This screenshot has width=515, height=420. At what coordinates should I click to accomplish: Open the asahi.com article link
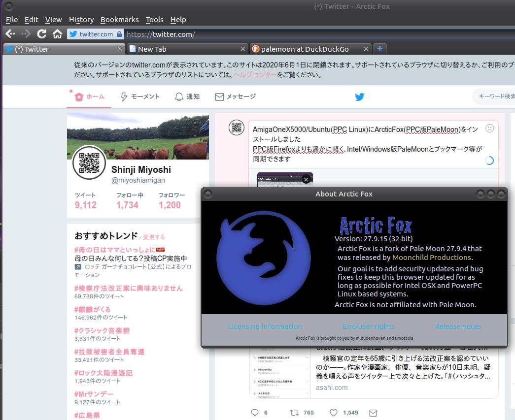coord(332,388)
